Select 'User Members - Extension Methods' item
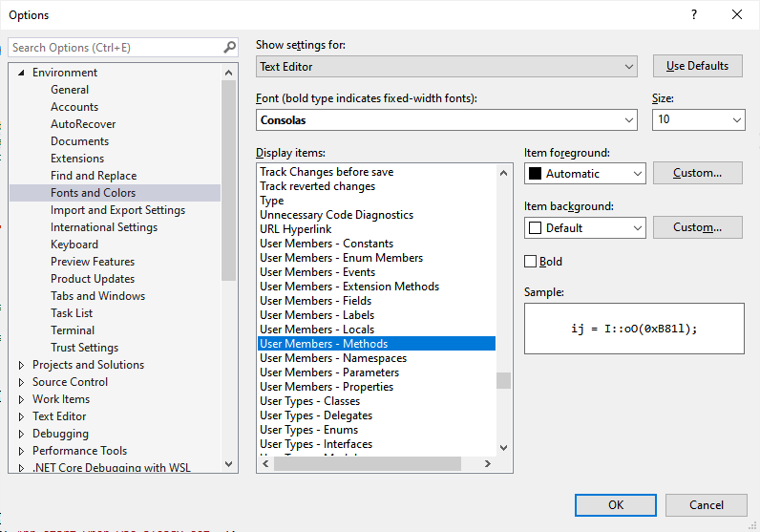Image resolution: width=760 pixels, height=532 pixels. click(x=376, y=287)
